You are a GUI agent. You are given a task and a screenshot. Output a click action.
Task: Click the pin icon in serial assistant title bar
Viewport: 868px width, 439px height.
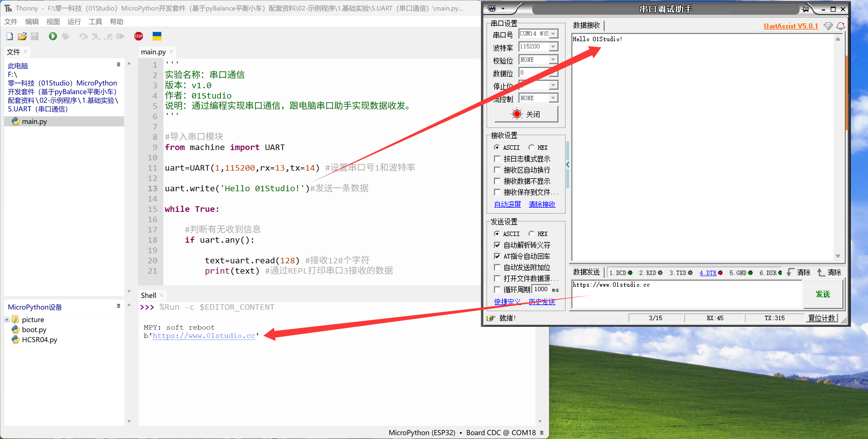[805, 9]
